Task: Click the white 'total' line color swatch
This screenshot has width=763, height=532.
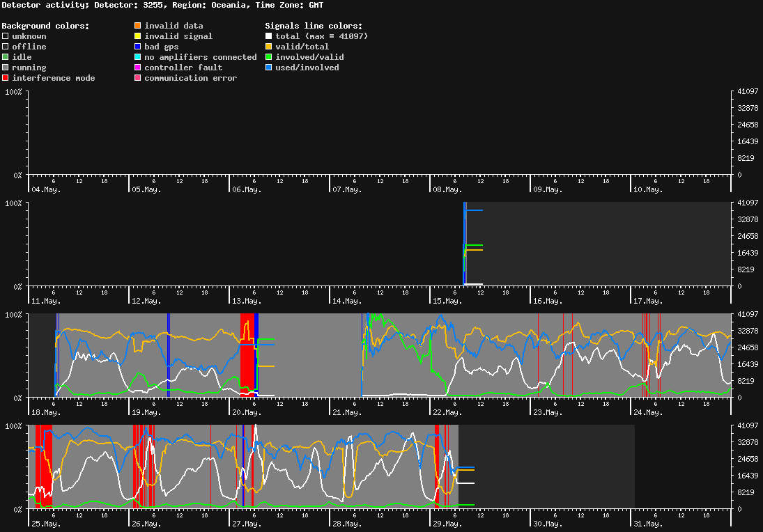Action: tap(268, 36)
